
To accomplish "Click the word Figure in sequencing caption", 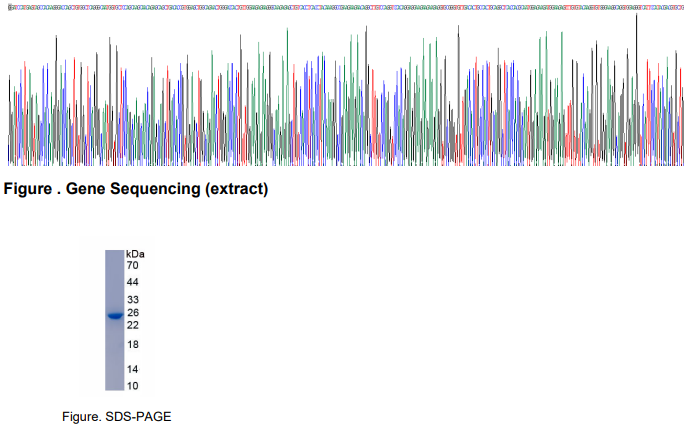I will [x=28, y=189].
